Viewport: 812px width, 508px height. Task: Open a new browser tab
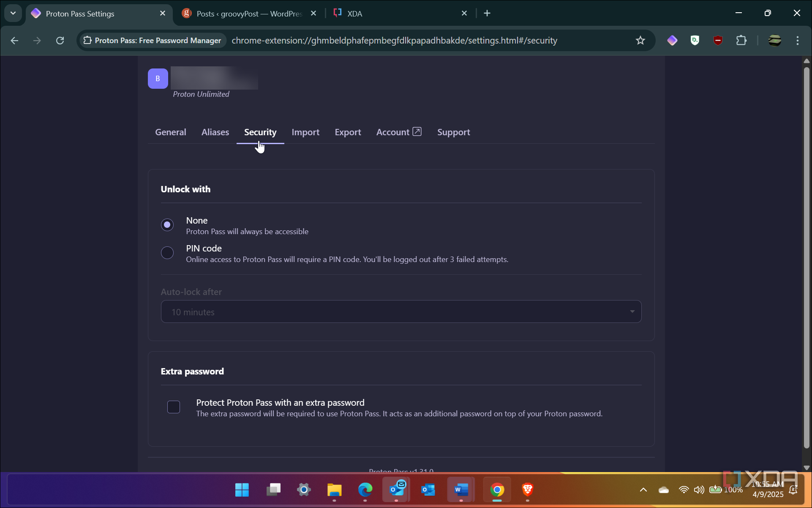click(x=487, y=14)
